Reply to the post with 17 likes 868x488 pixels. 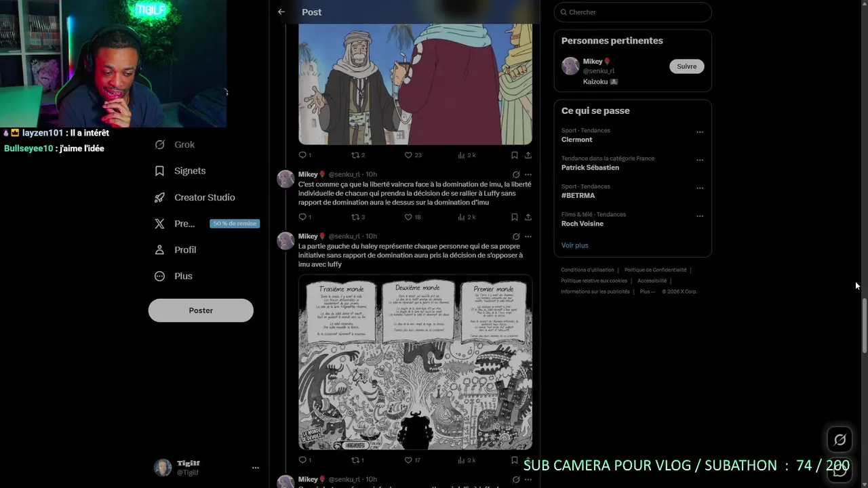305,460
